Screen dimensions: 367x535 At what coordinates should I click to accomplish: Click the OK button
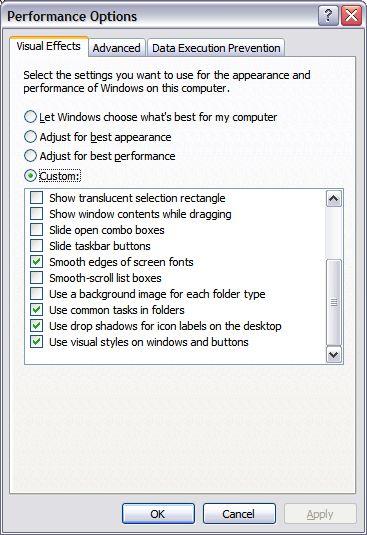(158, 514)
